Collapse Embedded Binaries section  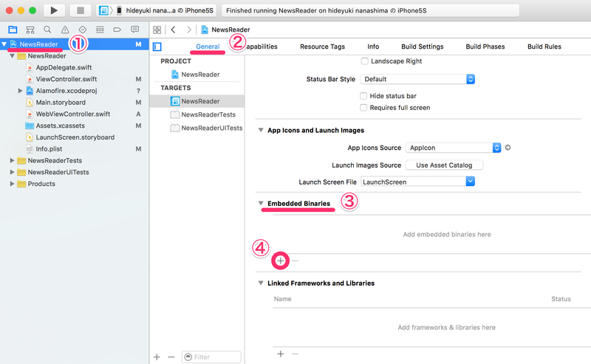[261, 203]
